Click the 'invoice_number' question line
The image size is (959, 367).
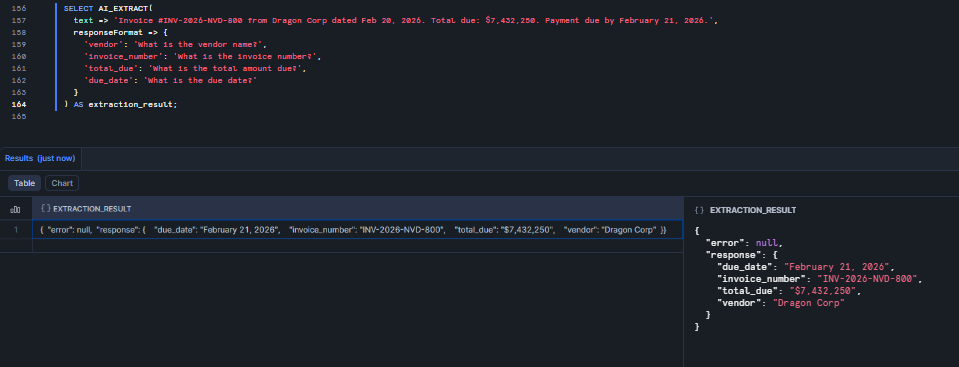(x=202, y=56)
